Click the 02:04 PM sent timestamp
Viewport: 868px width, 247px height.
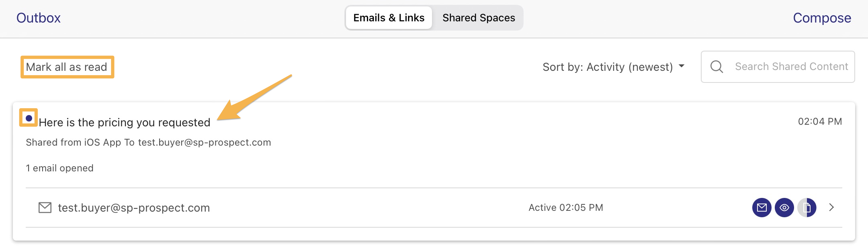click(x=820, y=121)
